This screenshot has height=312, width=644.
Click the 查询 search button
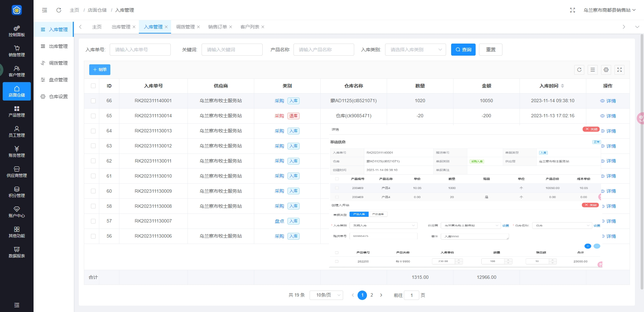[x=463, y=50]
